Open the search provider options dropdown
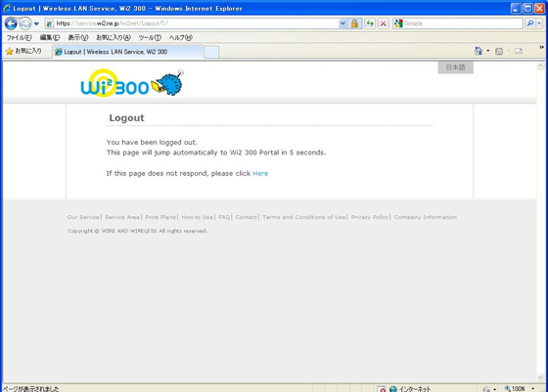Viewport: 548px width, 392px height. [539, 23]
